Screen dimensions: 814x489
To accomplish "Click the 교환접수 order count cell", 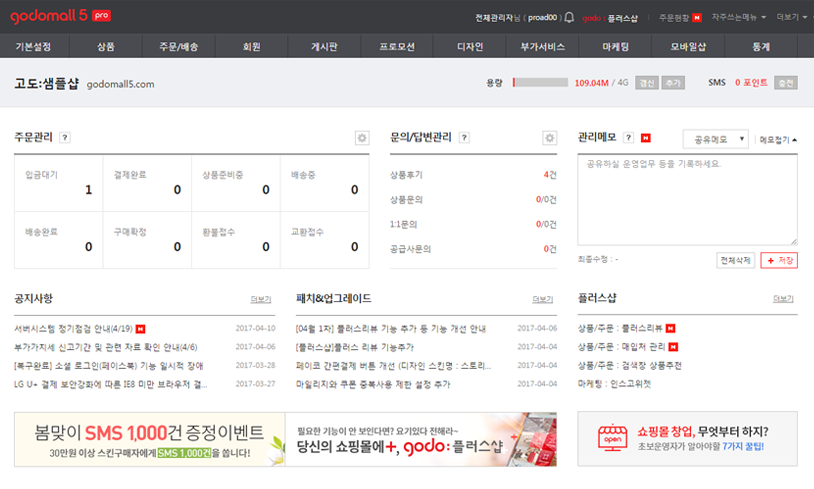I will 325,240.
